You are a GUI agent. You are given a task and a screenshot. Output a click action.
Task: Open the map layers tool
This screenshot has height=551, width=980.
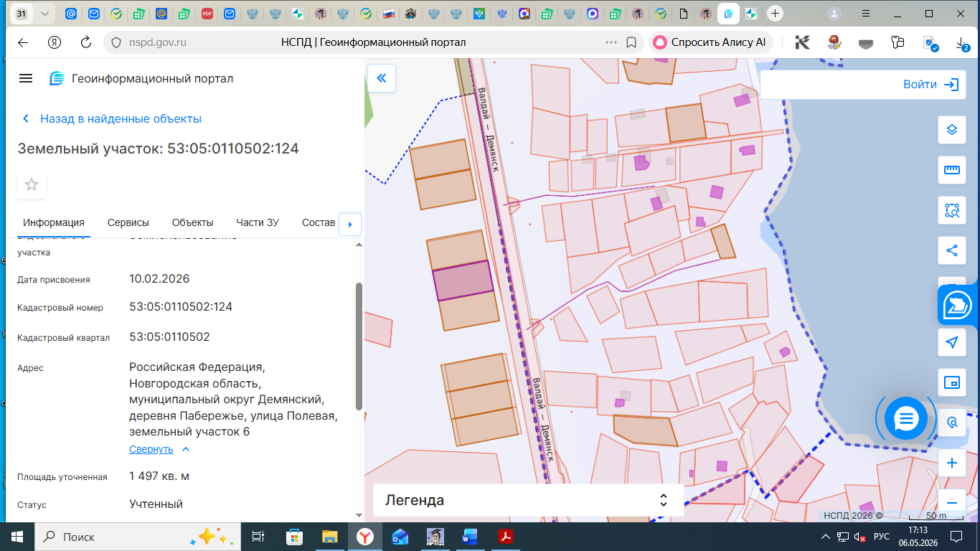pyautogui.click(x=952, y=130)
